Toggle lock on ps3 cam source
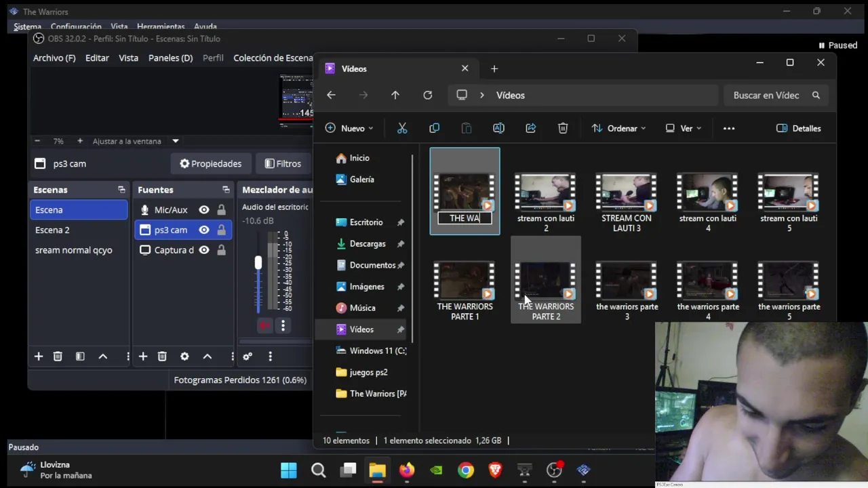Viewport: 868px width, 488px height. tap(221, 230)
